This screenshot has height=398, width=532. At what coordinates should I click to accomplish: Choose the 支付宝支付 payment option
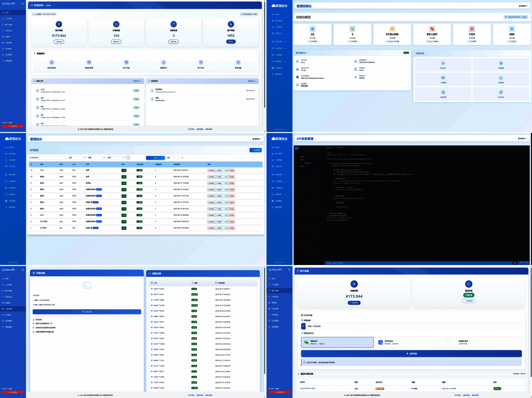411,342
